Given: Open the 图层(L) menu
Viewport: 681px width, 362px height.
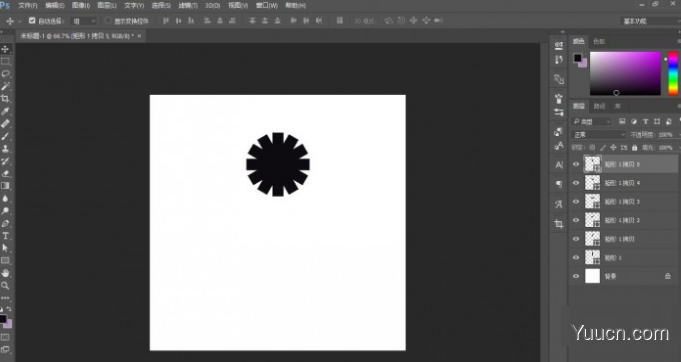Looking at the screenshot, I should (107, 6).
